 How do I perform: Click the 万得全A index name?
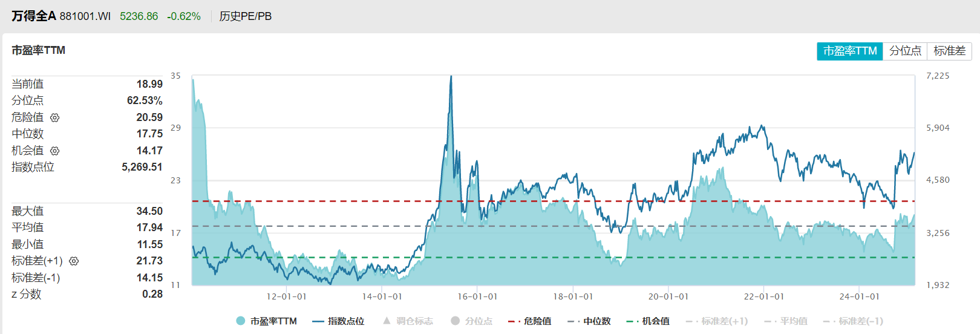(33, 16)
